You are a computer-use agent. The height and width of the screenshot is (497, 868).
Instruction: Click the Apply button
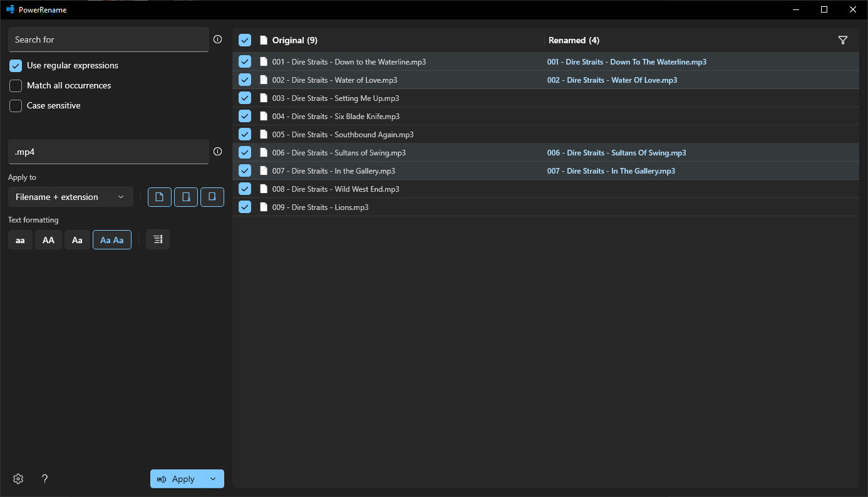tap(177, 479)
